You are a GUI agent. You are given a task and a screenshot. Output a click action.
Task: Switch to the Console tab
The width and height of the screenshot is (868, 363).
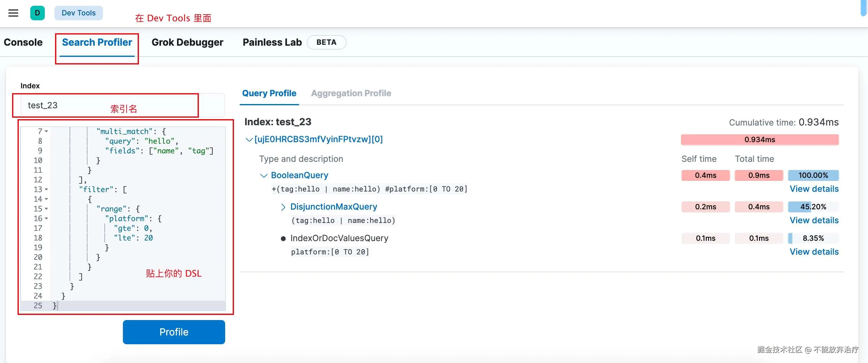click(23, 42)
